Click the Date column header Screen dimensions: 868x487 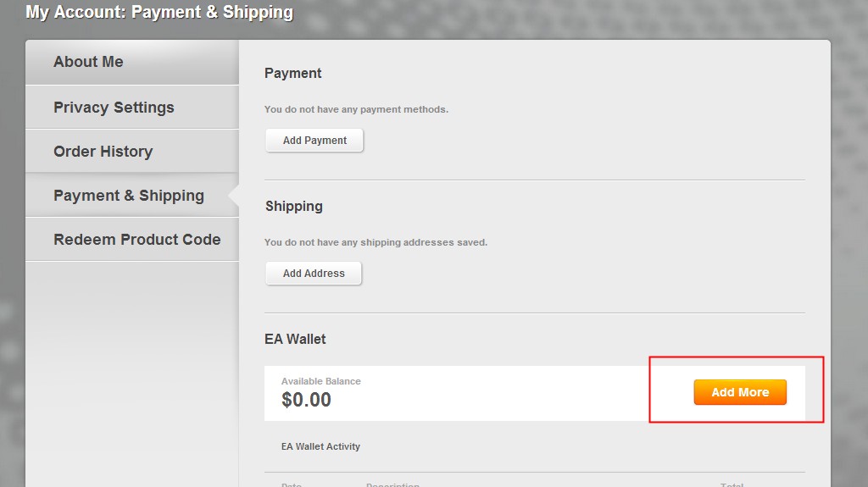tap(292, 484)
